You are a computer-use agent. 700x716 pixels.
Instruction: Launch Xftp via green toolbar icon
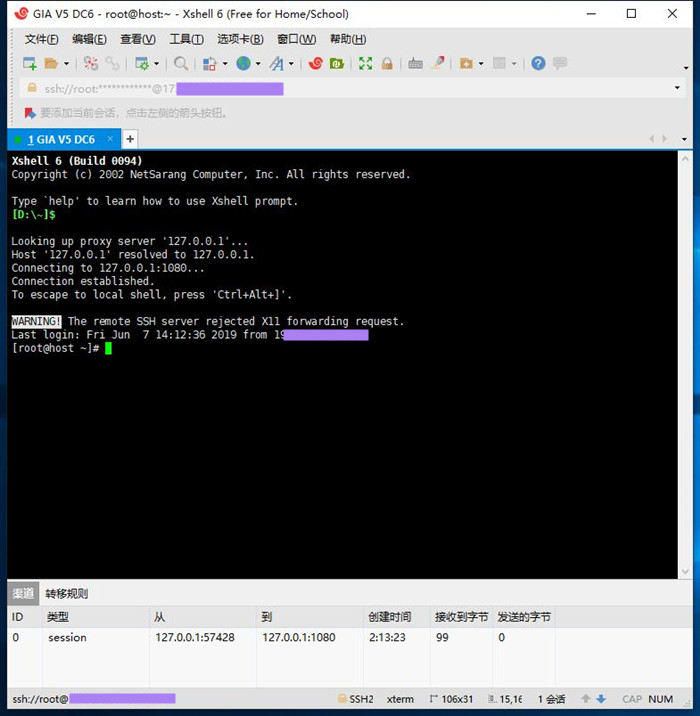pyautogui.click(x=337, y=63)
